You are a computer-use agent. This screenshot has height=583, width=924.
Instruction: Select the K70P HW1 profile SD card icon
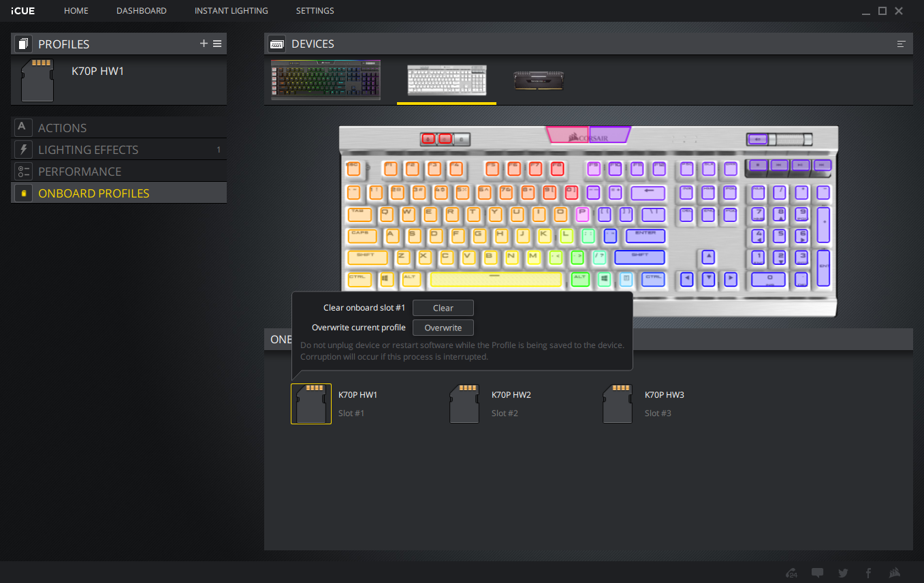click(37, 80)
